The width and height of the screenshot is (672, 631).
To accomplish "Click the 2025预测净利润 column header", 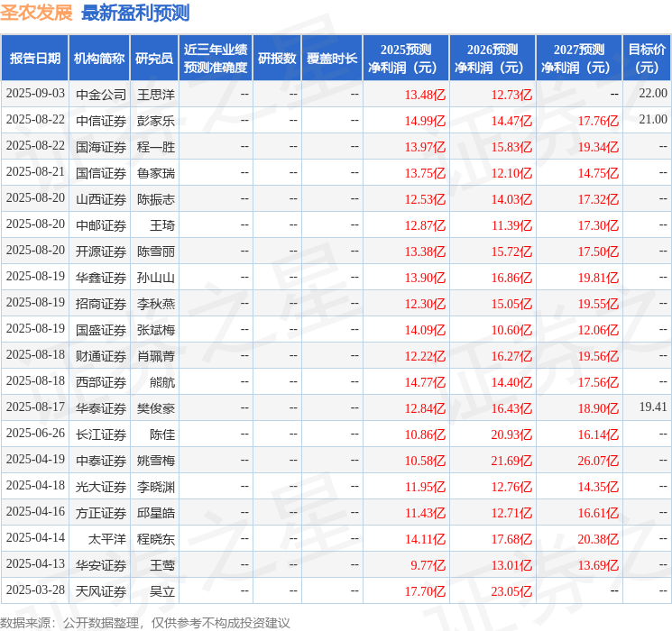I will [x=406, y=58].
